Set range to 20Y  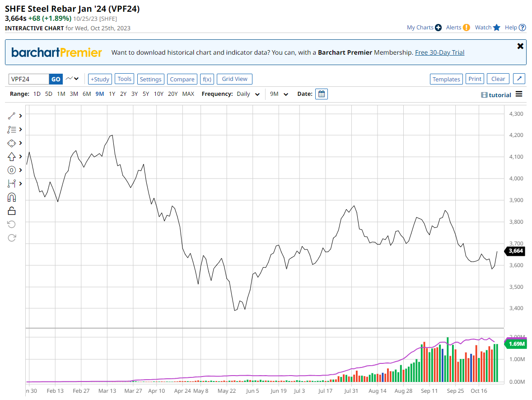tap(173, 94)
